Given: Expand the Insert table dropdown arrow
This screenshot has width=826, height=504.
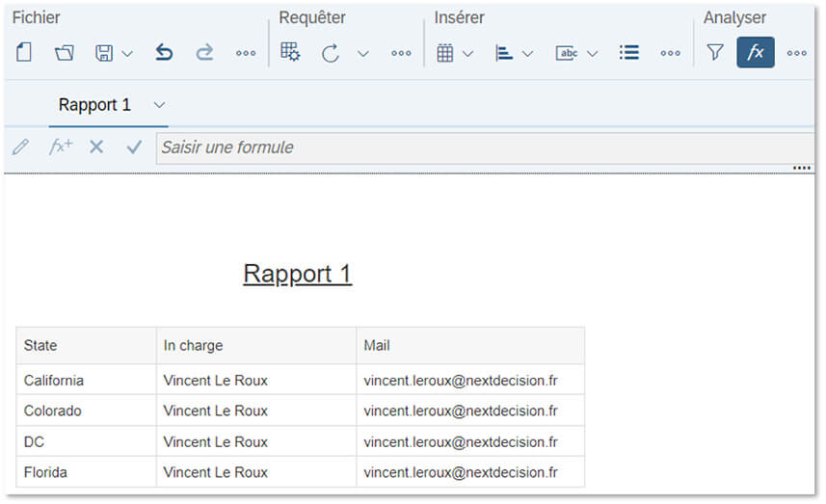Looking at the screenshot, I should [467, 54].
